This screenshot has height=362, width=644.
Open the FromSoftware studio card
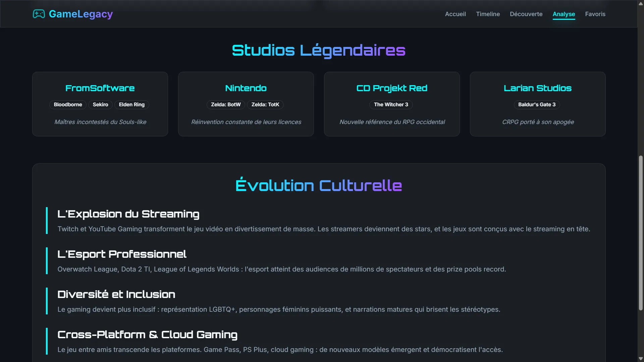(x=100, y=88)
